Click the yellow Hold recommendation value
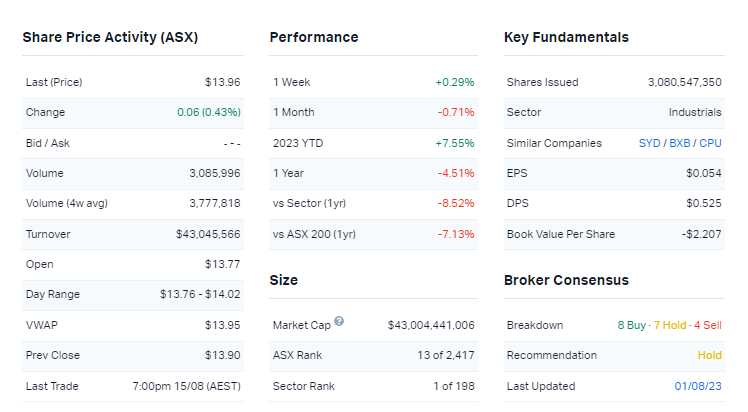Screen dimensions: 748x412 click(x=709, y=355)
